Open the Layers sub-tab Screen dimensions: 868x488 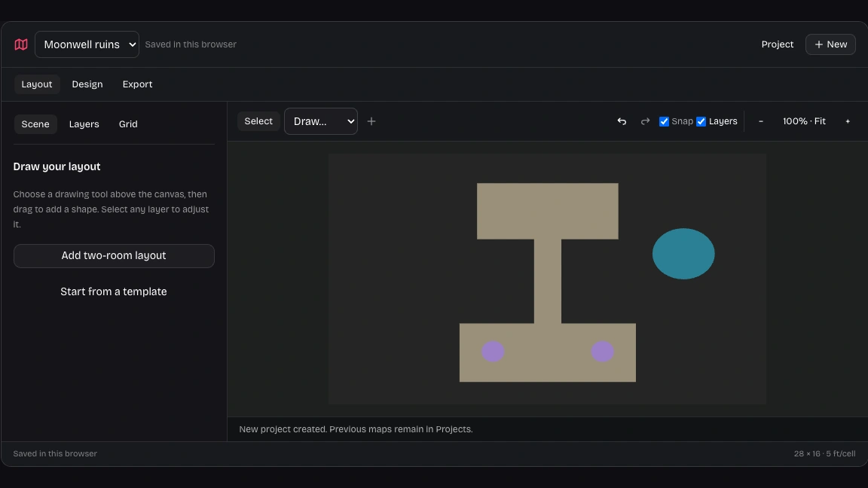click(84, 124)
